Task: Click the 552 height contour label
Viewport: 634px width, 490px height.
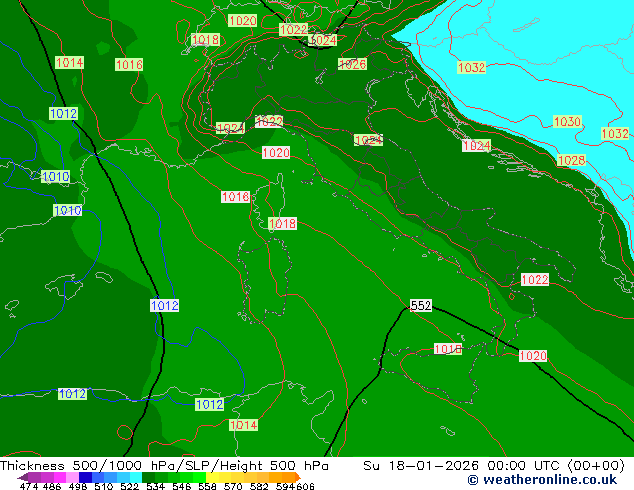Action: click(421, 305)
